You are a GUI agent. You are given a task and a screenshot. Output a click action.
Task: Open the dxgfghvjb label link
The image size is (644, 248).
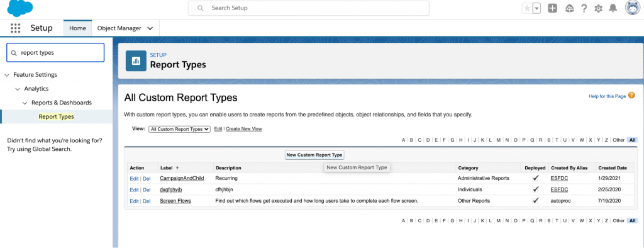pos(171,189)
